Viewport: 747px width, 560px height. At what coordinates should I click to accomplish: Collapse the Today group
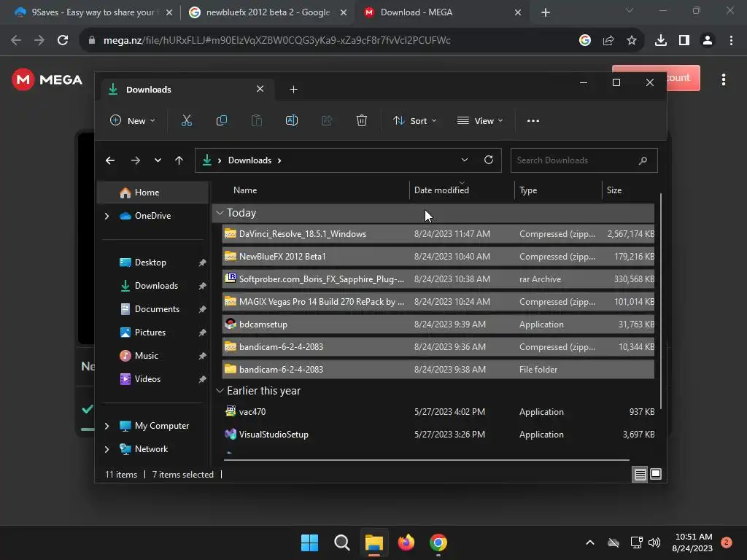click(220, 213)
